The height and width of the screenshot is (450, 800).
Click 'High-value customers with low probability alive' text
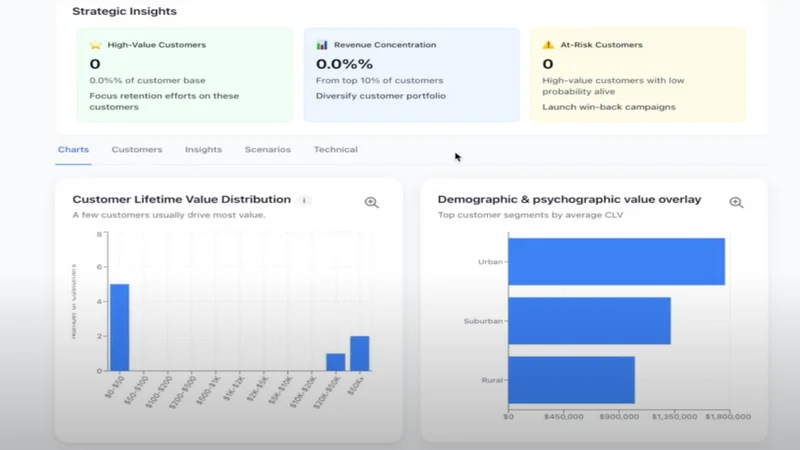pyautogui.click(x=613, y=86)
